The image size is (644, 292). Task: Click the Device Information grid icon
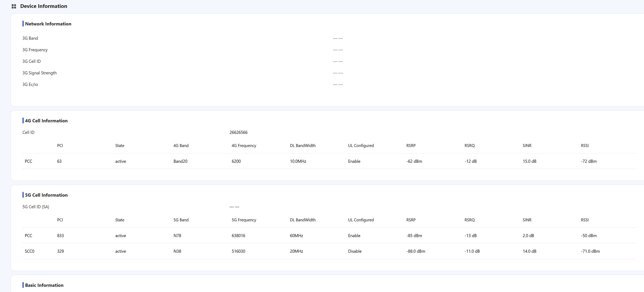click(14, 6)
